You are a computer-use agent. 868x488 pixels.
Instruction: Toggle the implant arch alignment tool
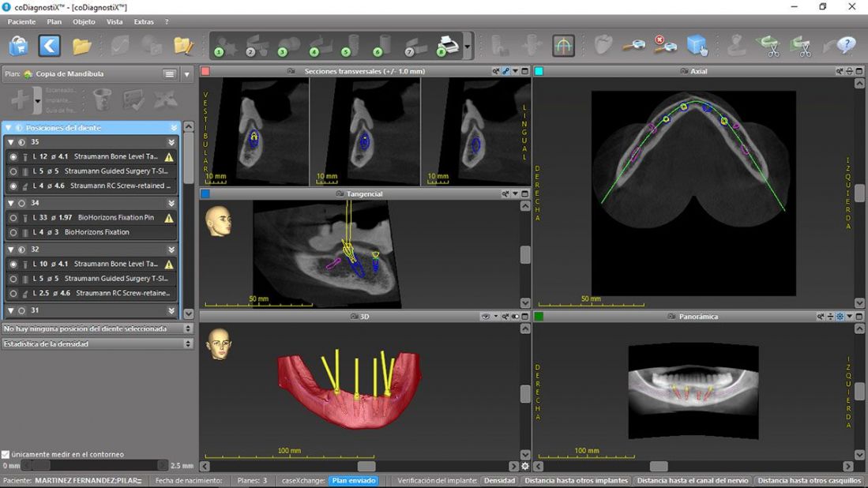point(565,46)
